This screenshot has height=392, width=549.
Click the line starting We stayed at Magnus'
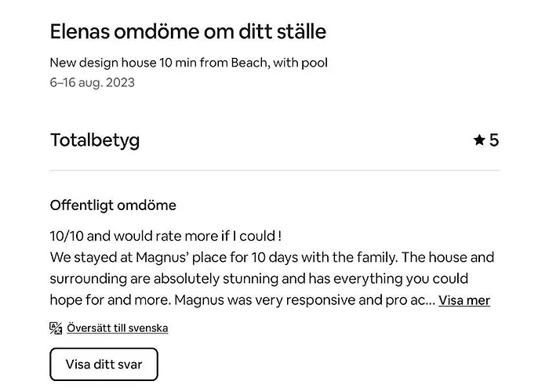click(x=271, y=257)
